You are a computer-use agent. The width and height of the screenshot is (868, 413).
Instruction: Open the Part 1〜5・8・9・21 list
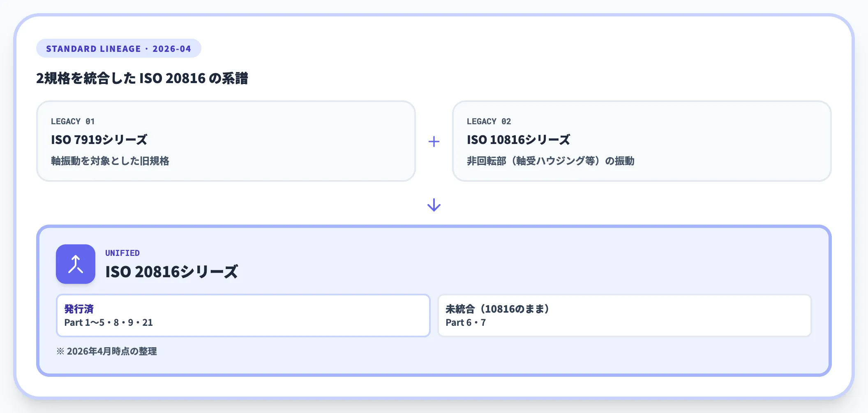[x=108, y=323]
